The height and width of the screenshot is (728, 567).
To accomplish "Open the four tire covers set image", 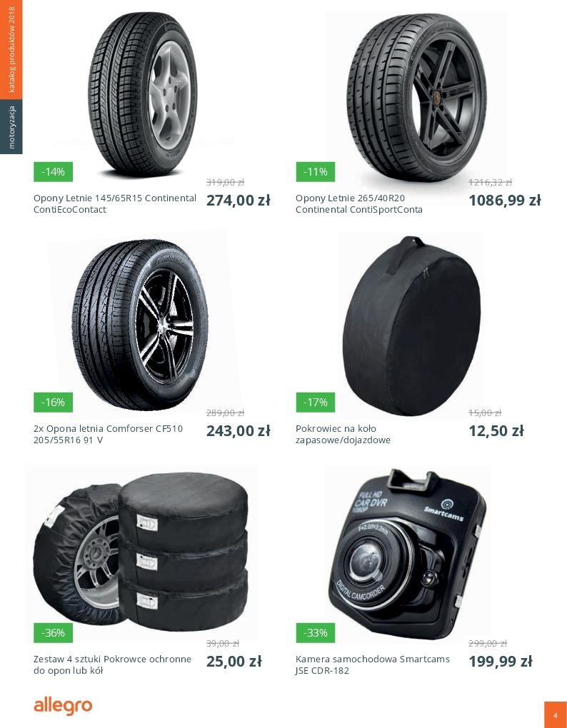I will (140, 552).
